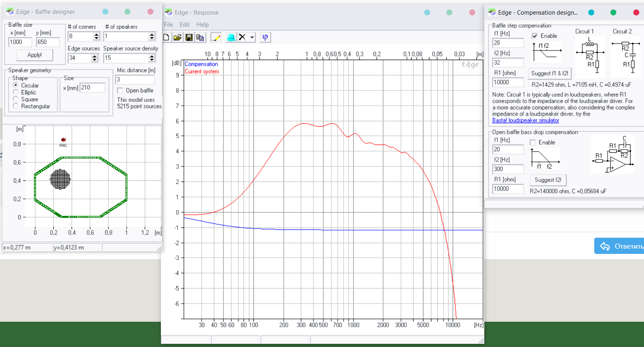Viewport: 644px width, 347px height.
Task: Click the op-amp circuit diagram for open baffle
Action: (x=613, y=154)
